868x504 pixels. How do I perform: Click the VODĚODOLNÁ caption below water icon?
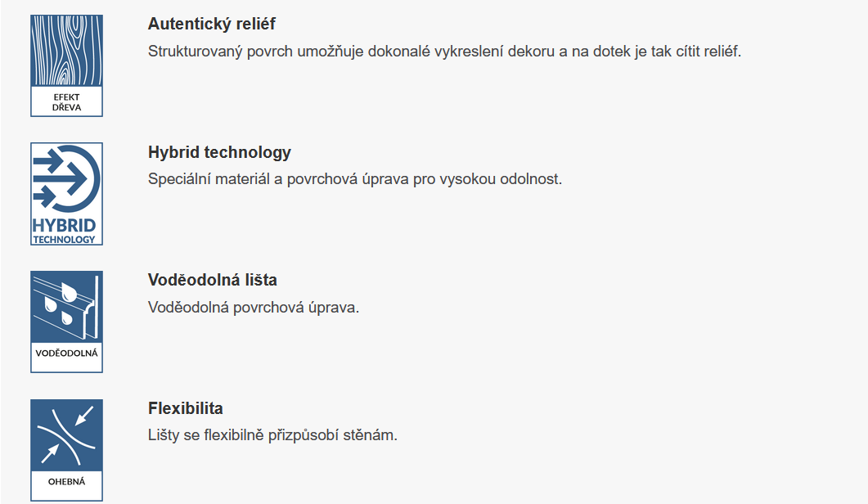point(66,353)
